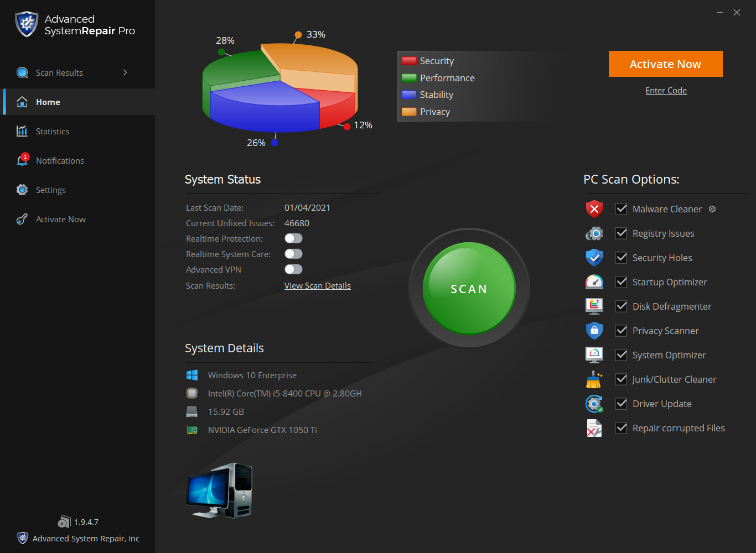This screenshot has width=756, height=553.
Task: Uncheck the Privacy Scanner option
Action: (621, 330)
